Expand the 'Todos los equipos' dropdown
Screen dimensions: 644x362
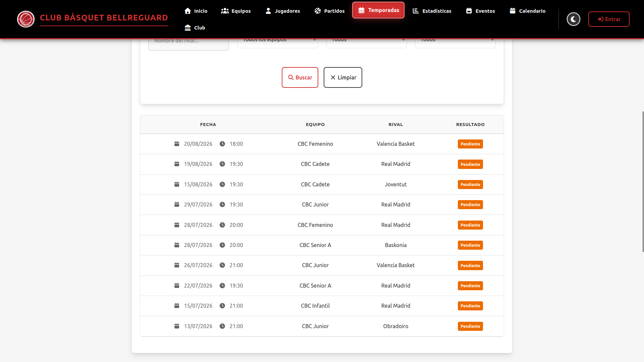[277, 43]
